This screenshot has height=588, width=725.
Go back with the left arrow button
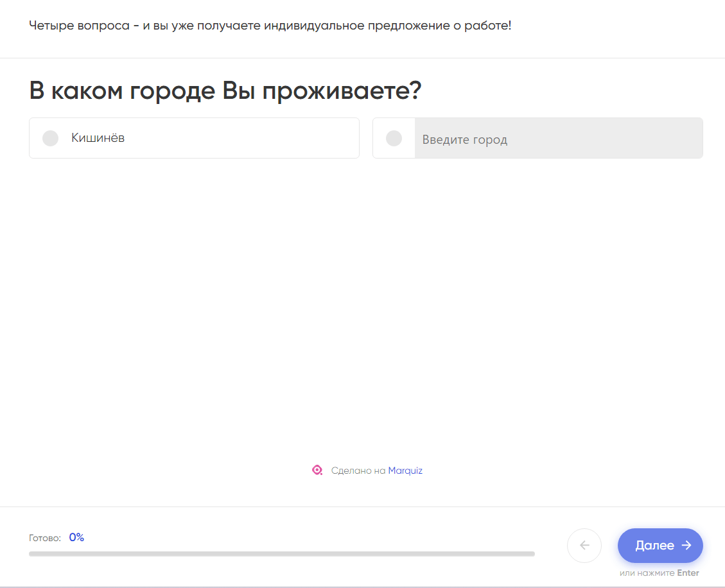click(584, 546)
